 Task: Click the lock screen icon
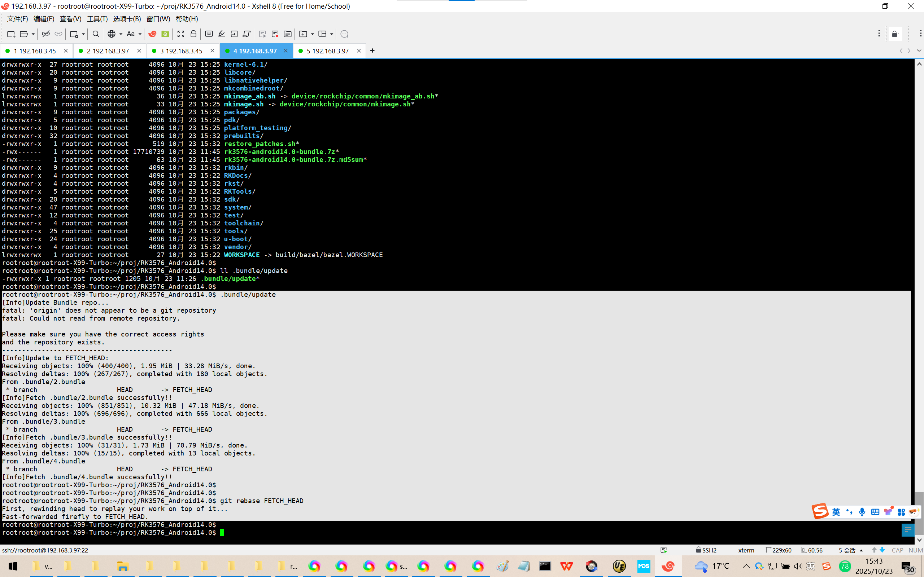(x=193, y=34)
